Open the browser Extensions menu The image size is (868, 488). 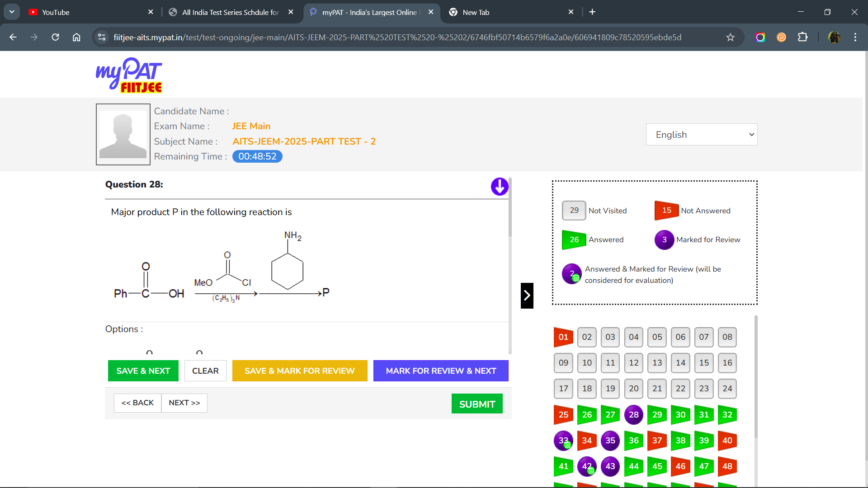click(x=802, y=37)
